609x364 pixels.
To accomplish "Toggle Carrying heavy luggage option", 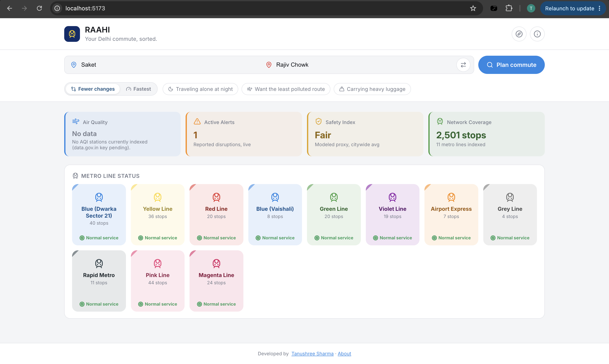I will [x=372, y=89].
